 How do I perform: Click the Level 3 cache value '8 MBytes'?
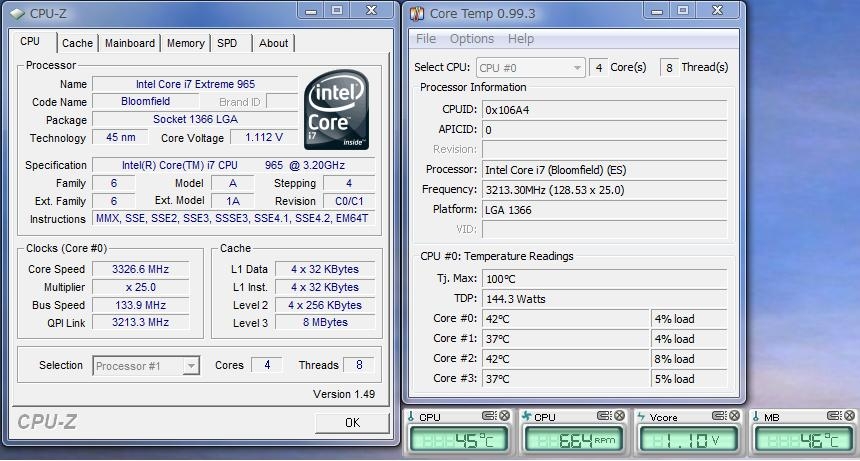[x=325, y=322]
